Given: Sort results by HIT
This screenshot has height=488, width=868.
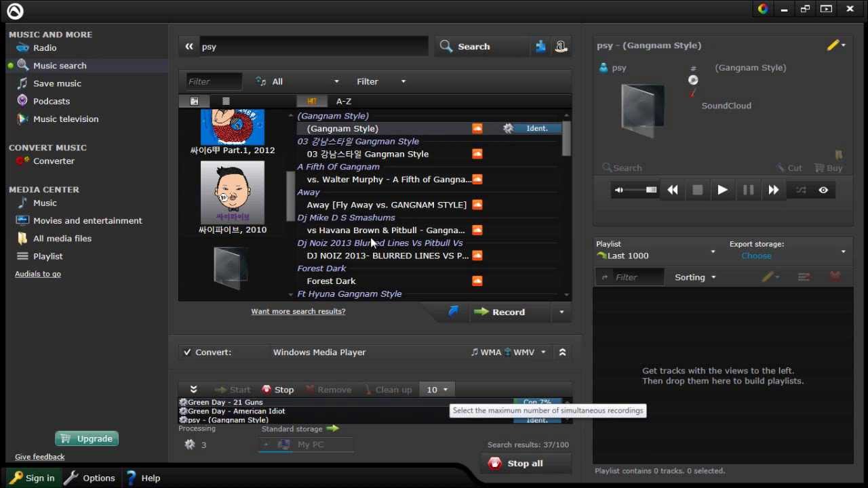Looking at the screenshot, I should pos(312,101).
